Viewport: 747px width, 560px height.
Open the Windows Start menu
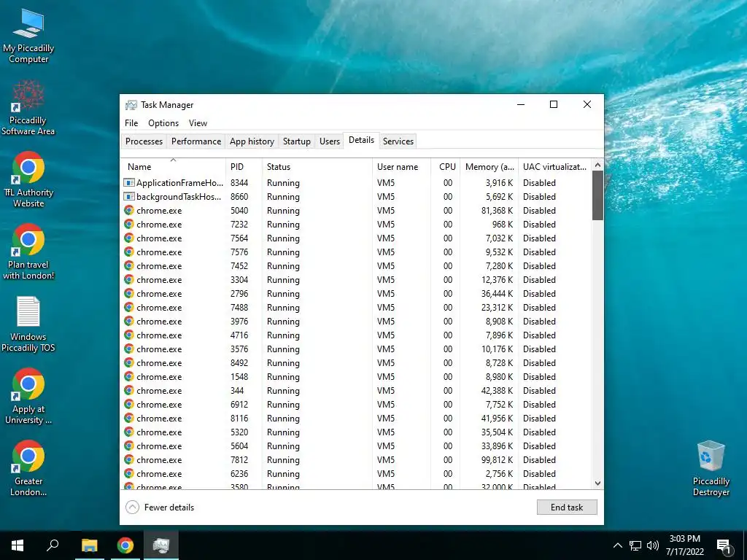pos(18,545)
